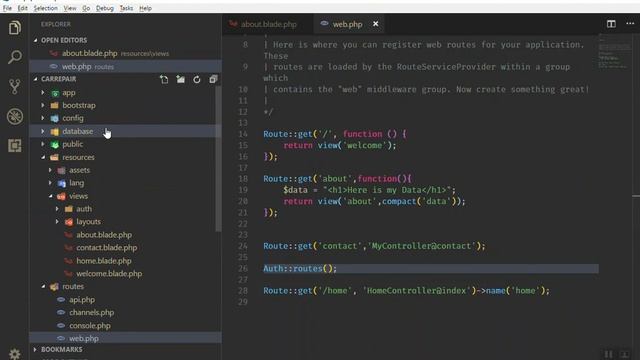The image size is (640, 360).
Task: Open the File menu
Action: [x=7, y=8]
